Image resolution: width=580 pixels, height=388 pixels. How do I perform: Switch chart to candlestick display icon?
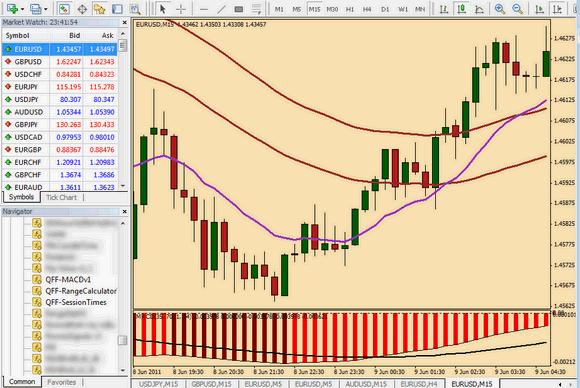[x=461, y=9]
